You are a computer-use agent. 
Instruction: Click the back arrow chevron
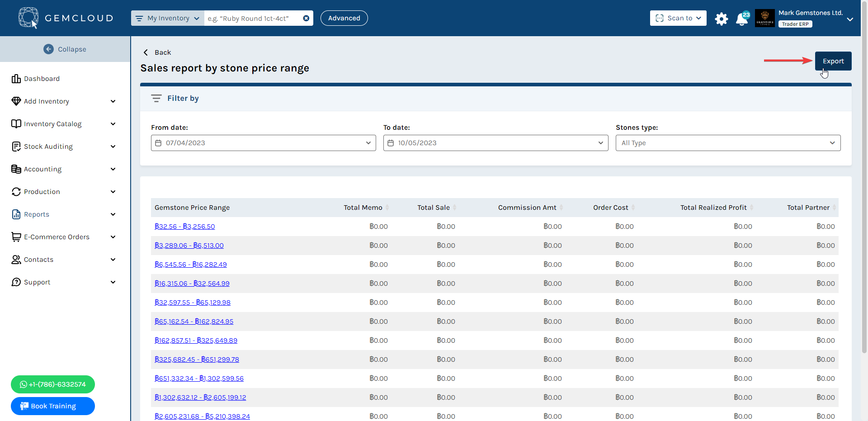146,52
